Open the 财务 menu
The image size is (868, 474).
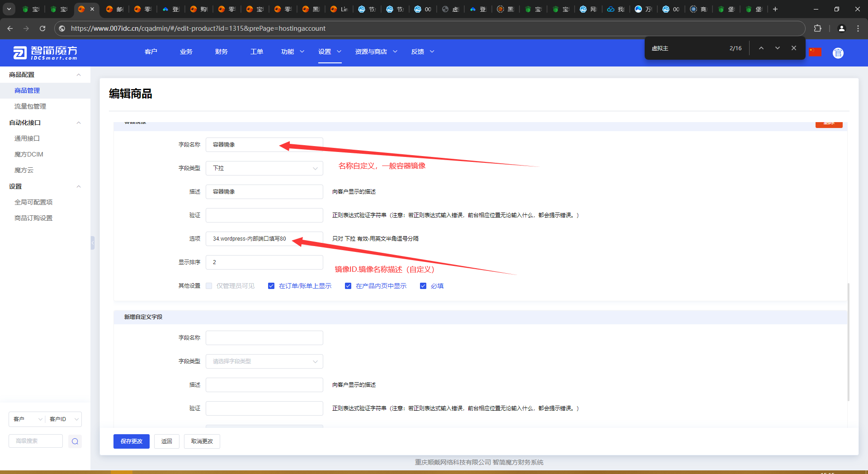pos(222,52)
